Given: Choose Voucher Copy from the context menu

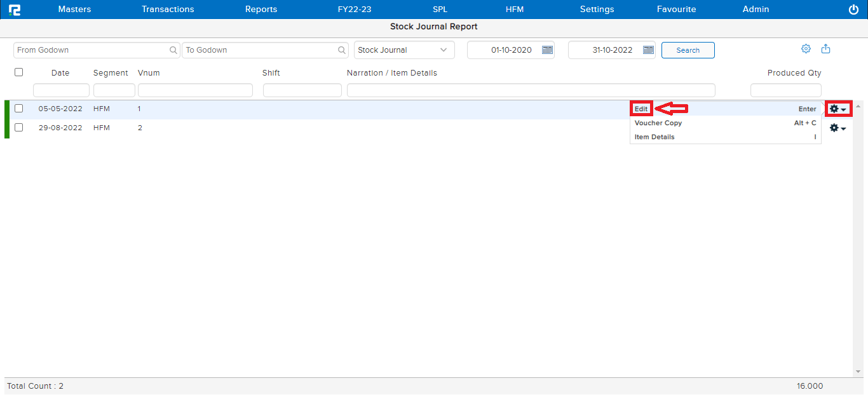Looking at the screenshot, I should (658, 123).
